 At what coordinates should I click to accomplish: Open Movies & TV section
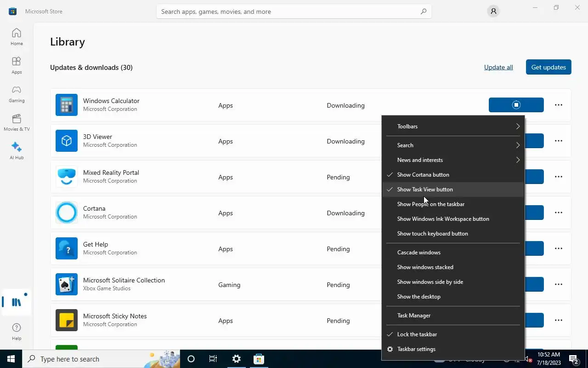tap(17, 122)
